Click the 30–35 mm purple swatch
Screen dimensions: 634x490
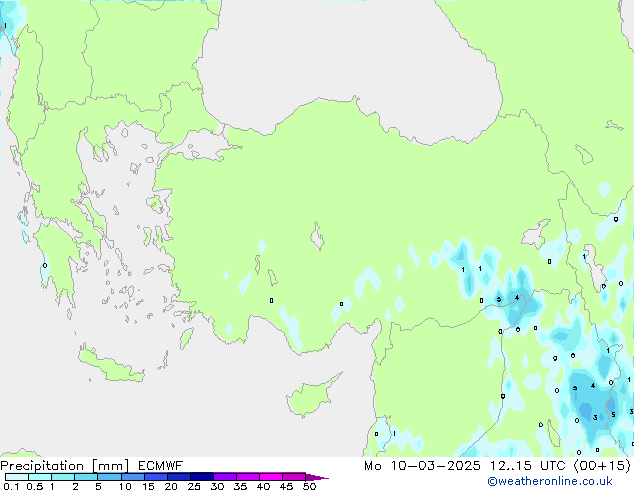point(224,477)
